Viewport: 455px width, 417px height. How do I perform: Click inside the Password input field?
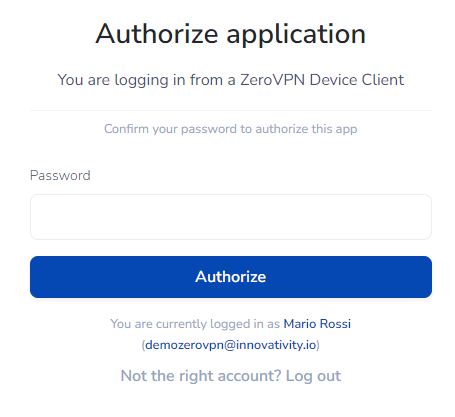[231, 217]
